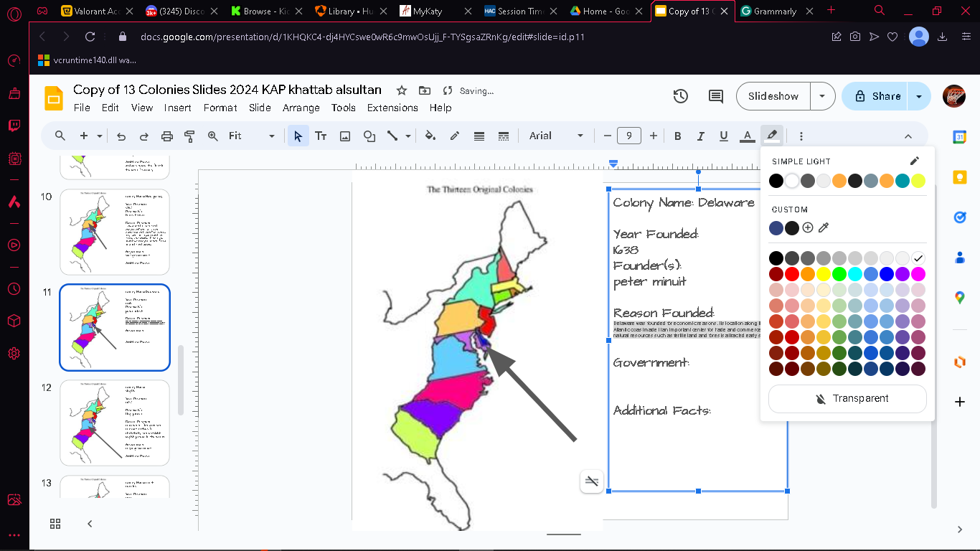This screenshot has height=551, width=980.
Task: Click the border color pencil icon
Action: 455,136
